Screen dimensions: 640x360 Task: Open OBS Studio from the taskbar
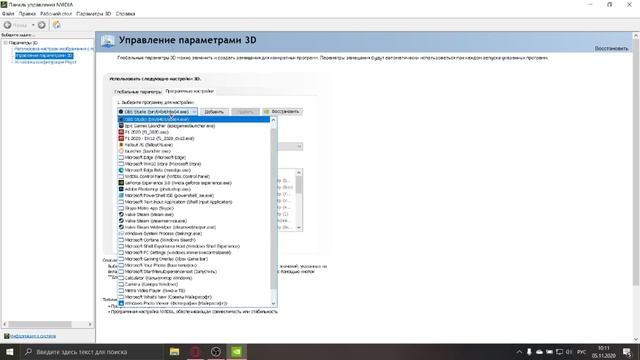click(x=216, y=351)
